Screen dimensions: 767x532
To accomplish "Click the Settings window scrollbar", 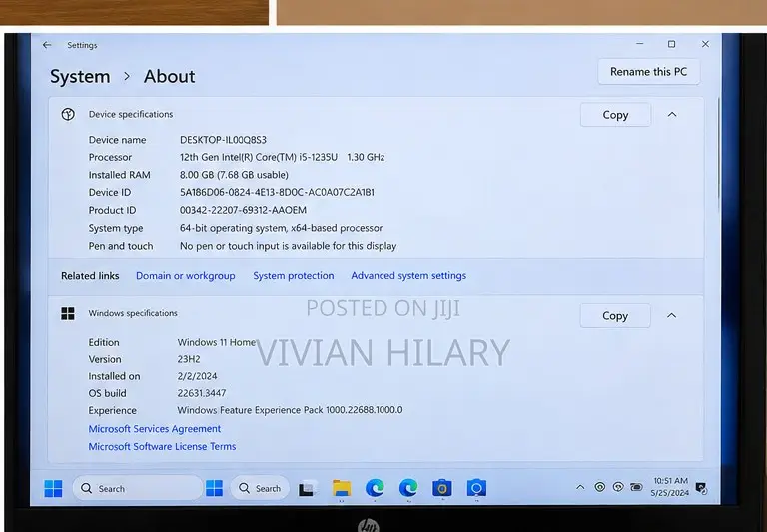I will pos(719,157).
